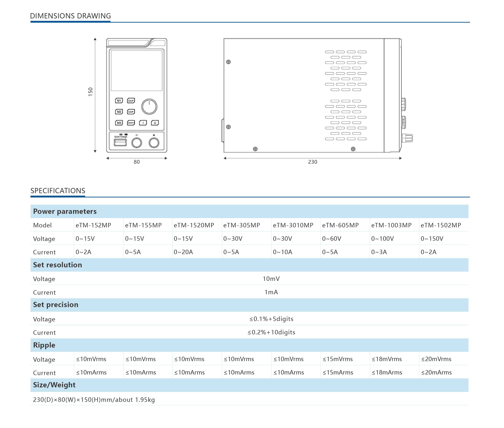
Task: Select model name eTM-155MP
Action: tap(143, 225)
